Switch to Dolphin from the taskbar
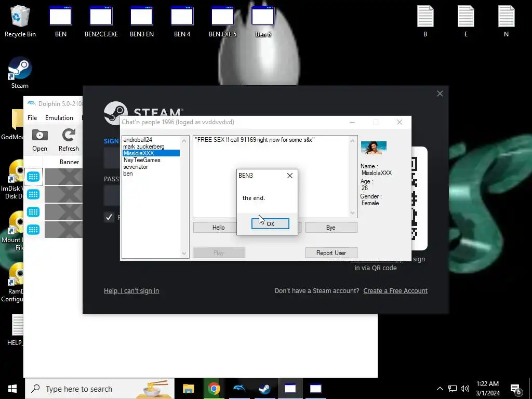 click(239, 389)
